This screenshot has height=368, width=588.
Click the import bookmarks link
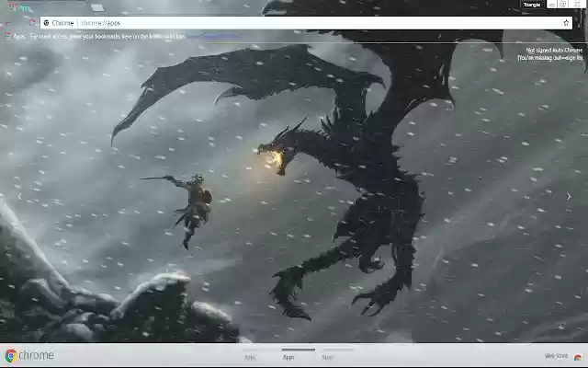(212, 37)
